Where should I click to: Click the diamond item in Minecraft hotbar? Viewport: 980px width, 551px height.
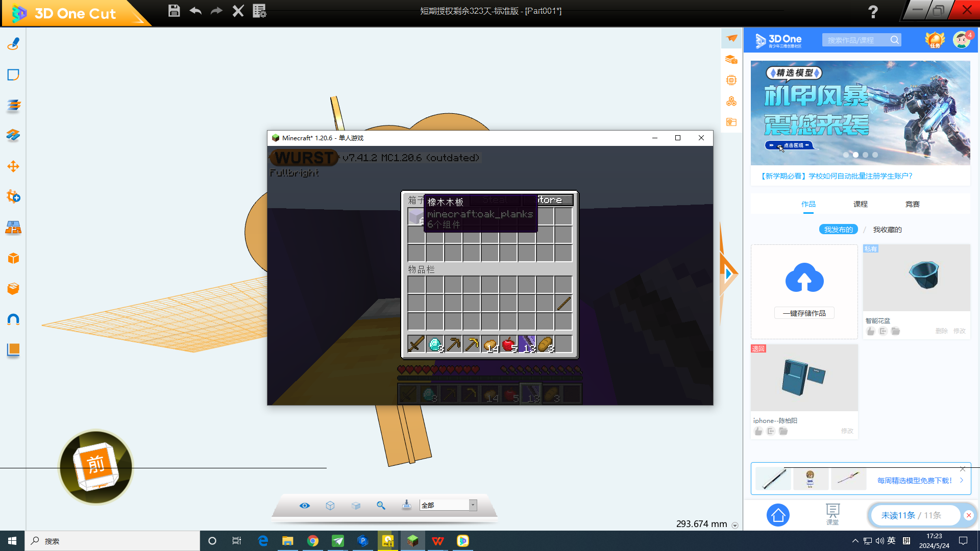coord(434,344)
